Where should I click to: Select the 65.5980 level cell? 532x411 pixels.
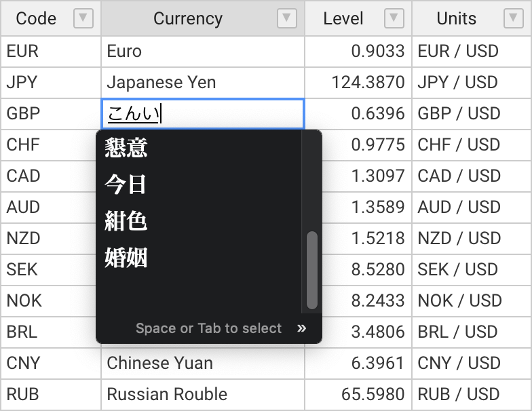point(358,395)
